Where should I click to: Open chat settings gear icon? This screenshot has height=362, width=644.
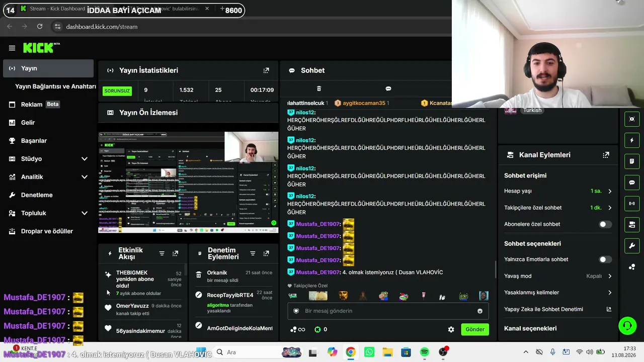(x=451, y=329)
